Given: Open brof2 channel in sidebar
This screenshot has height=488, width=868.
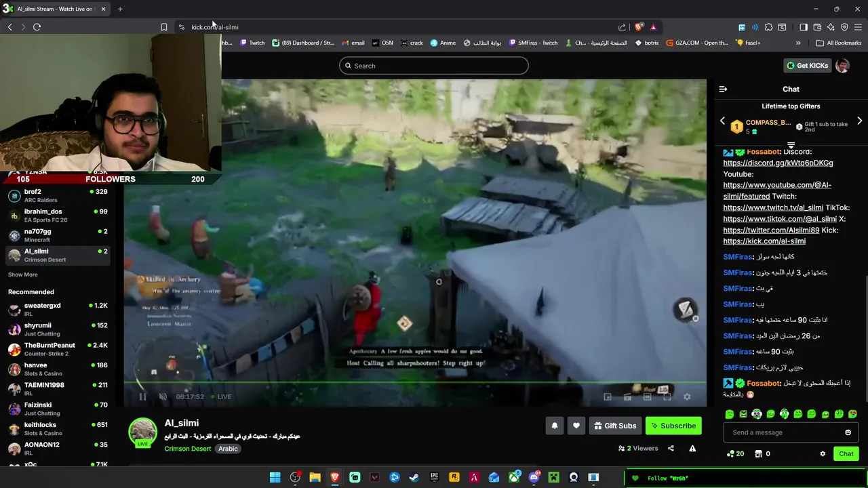Looking at the screenshot, I should (58, 196).
